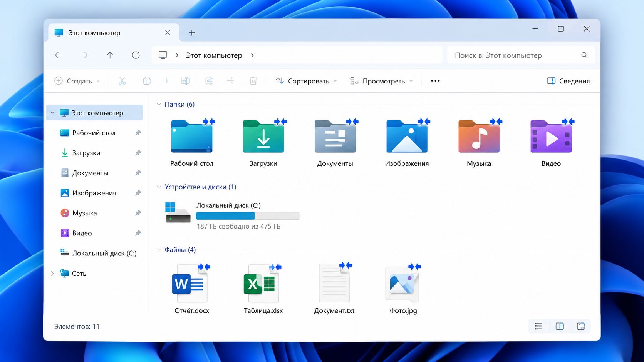Open the Сортировать dropdown
The image size is (644, 362).
[306, 81]
